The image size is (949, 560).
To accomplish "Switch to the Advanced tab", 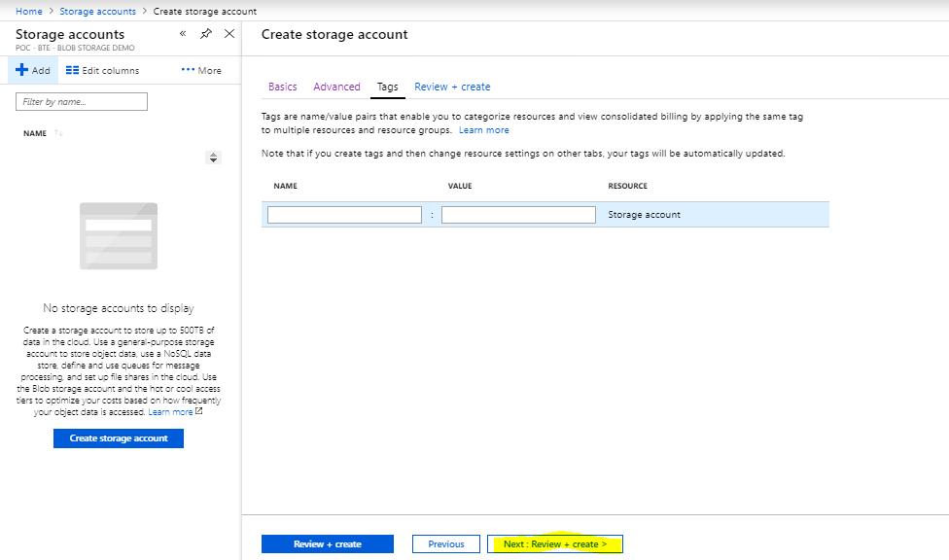I will tap(336, 87).
